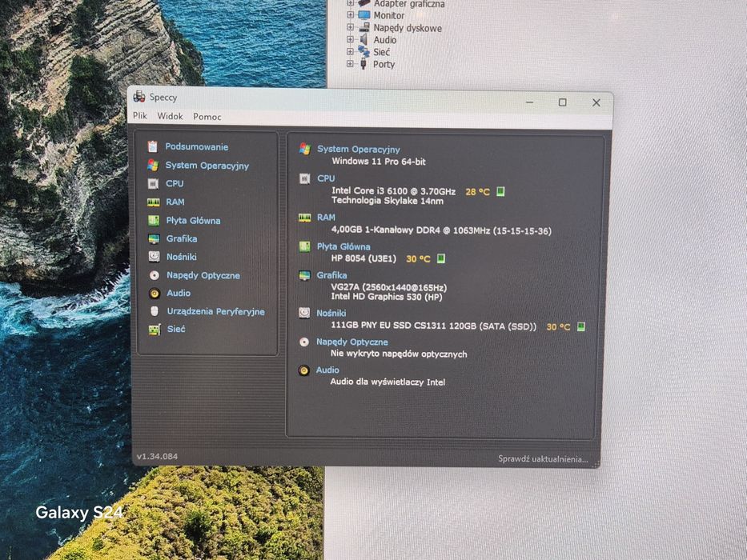Click the Audio speaker icon in sidebar
The height and width of the screenshot is (560, 747).
click(155, 294)
